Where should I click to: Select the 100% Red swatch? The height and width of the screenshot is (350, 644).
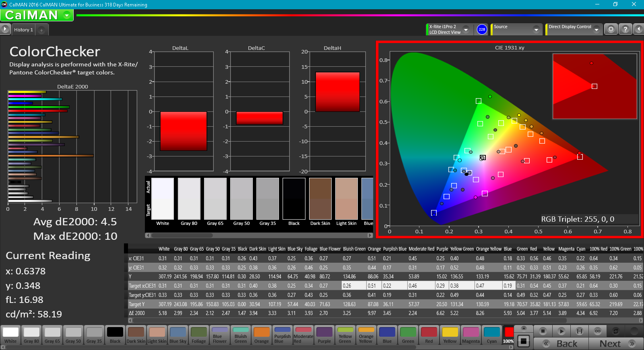pyautogui.click(x=508, y=335)
